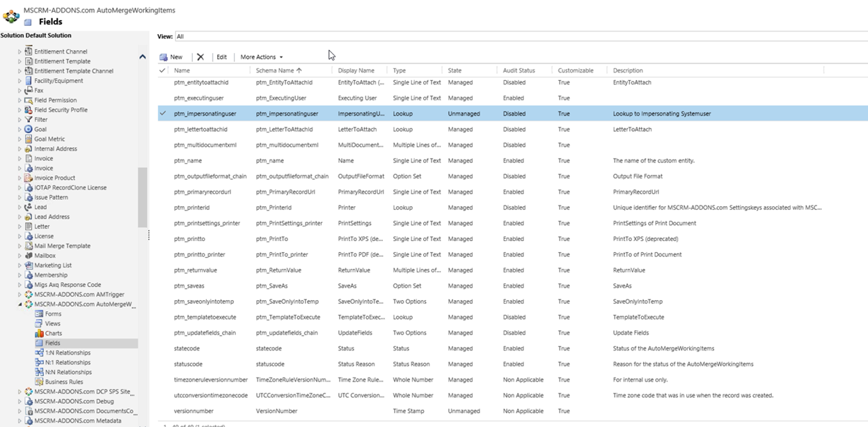Viewport: 868px width, 427px height.
Task: Select the MSCRM-ADDONS.com DCP SPS Site tree item
Action: (84, 392)
